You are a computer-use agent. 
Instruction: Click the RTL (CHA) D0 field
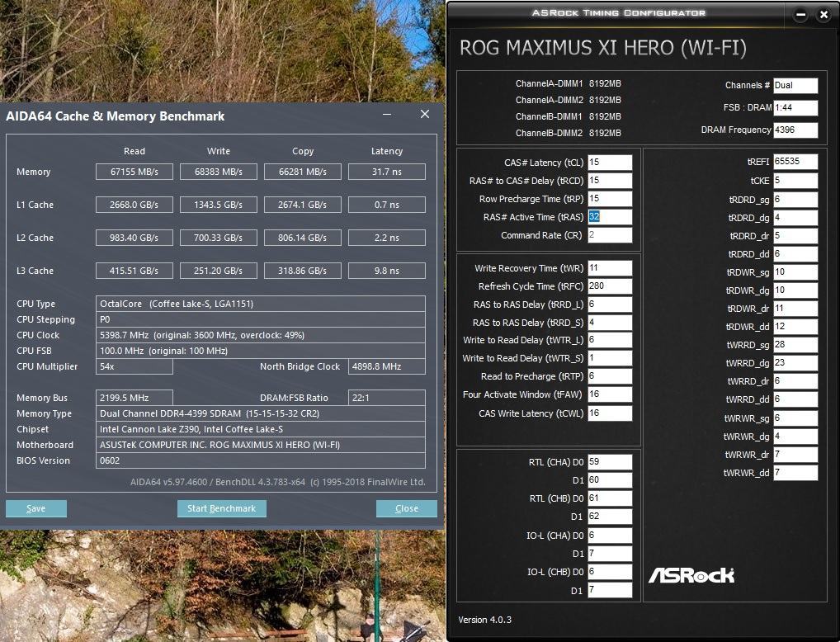[x=610, y=462]
